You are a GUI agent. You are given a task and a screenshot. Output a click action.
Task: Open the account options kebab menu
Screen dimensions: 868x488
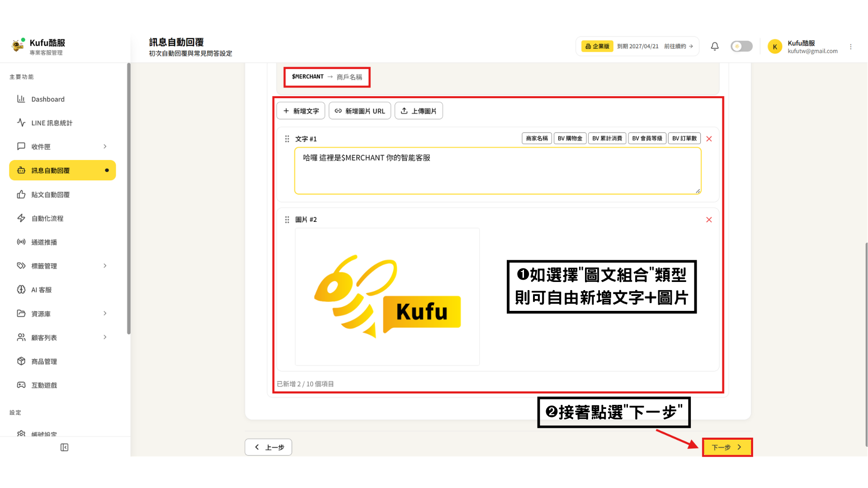pos(851,47)
